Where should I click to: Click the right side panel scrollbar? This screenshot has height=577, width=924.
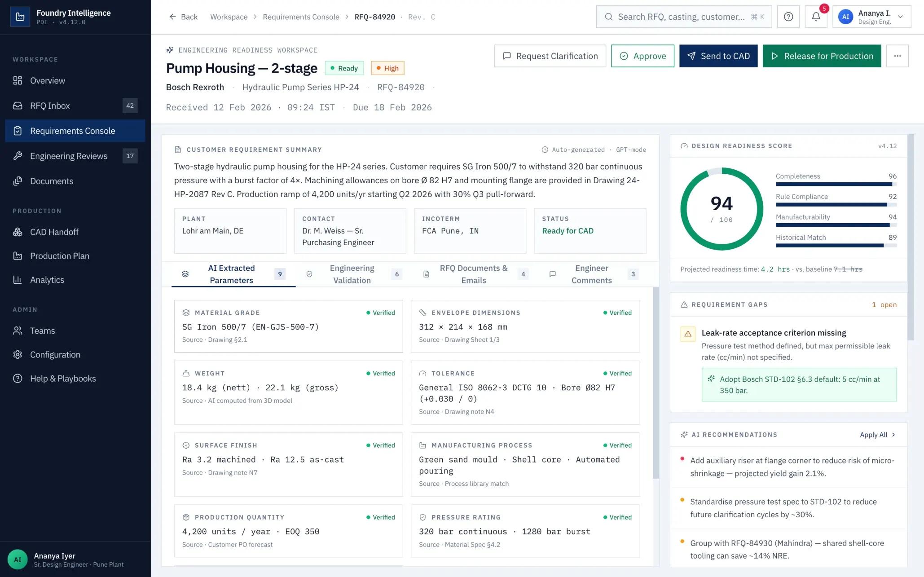coord(911,237)
